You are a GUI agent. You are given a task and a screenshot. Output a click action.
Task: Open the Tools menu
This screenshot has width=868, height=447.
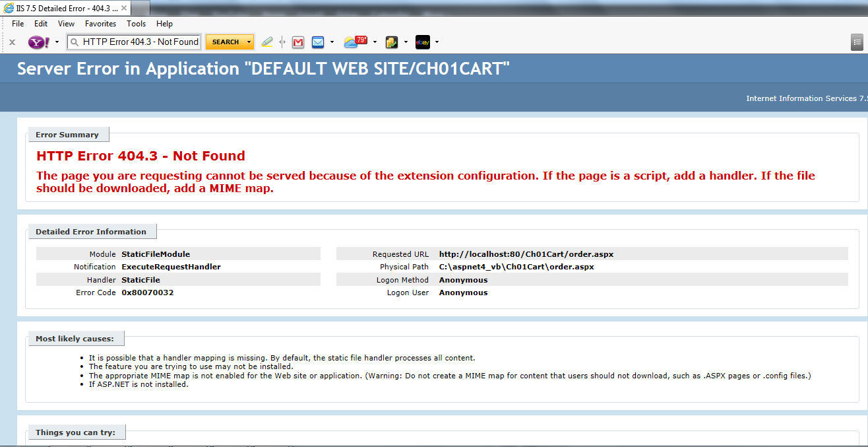[x=136, y=23]
